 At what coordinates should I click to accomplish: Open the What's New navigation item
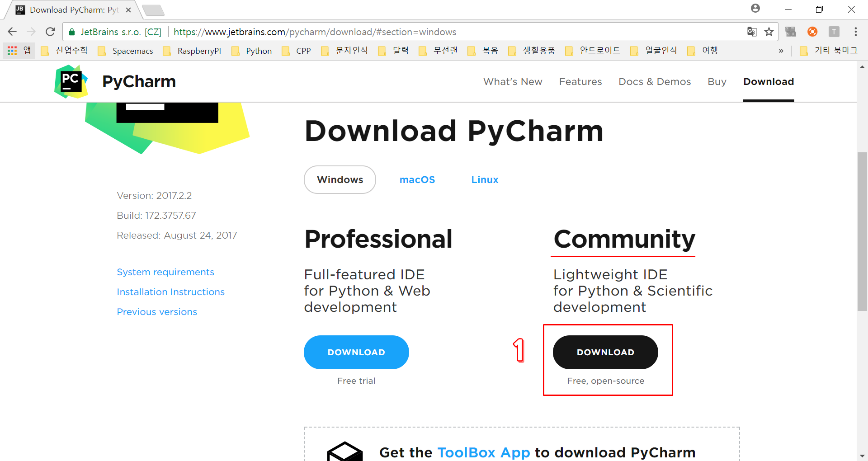(513, 82)
